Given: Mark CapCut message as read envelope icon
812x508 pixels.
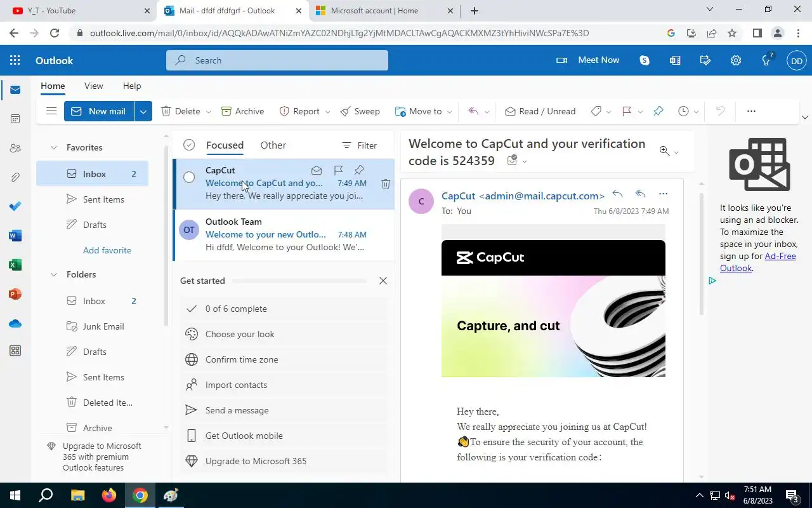Looking at the screenshot, I should (x=317, y=170).
